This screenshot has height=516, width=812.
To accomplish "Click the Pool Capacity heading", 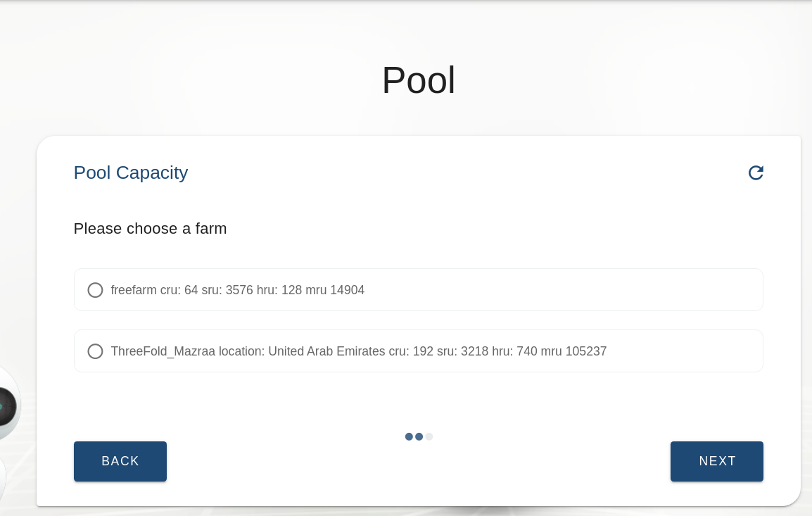I will 130,172.
